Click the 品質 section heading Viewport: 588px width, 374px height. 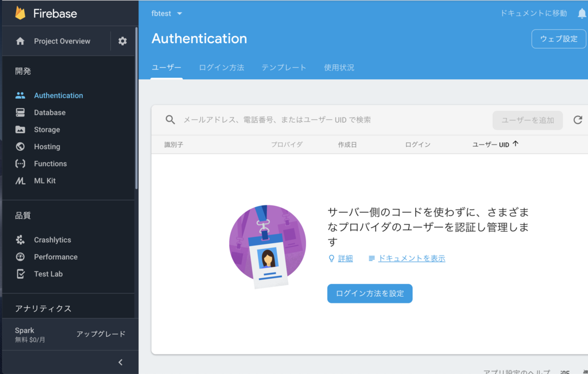pos(23,216)
